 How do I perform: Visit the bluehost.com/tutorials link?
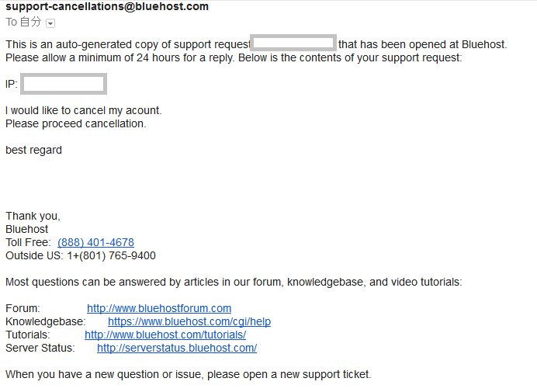(x=165, y=335)
